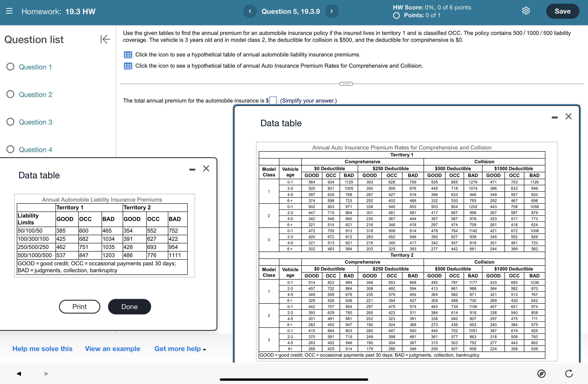Select the Question 1 radio button
Viewport: 588px width, 384px height.
(10, 67)
